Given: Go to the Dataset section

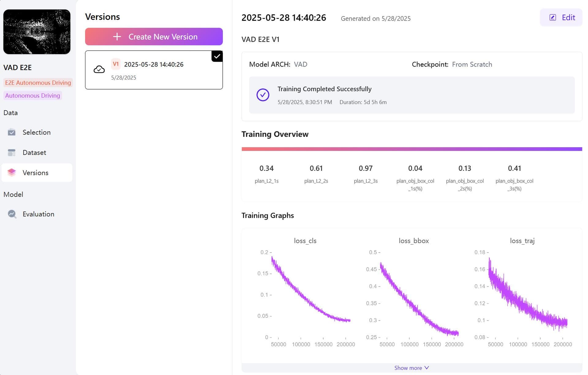Looking at the screenshot, I should tap(34, 153).
